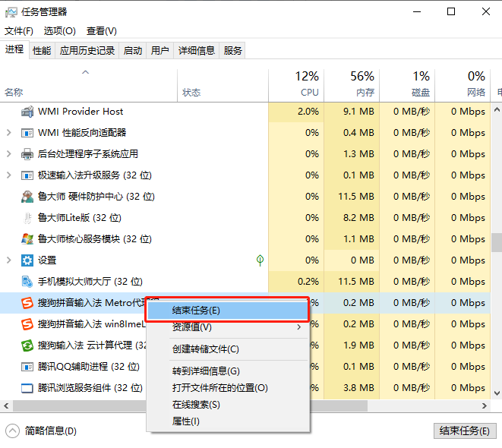The width and height of the screenshot is (502, 448).
Task: Select the 搜狗输入法 云计算代理 1.9 MB cell
Action: (352, 345)
